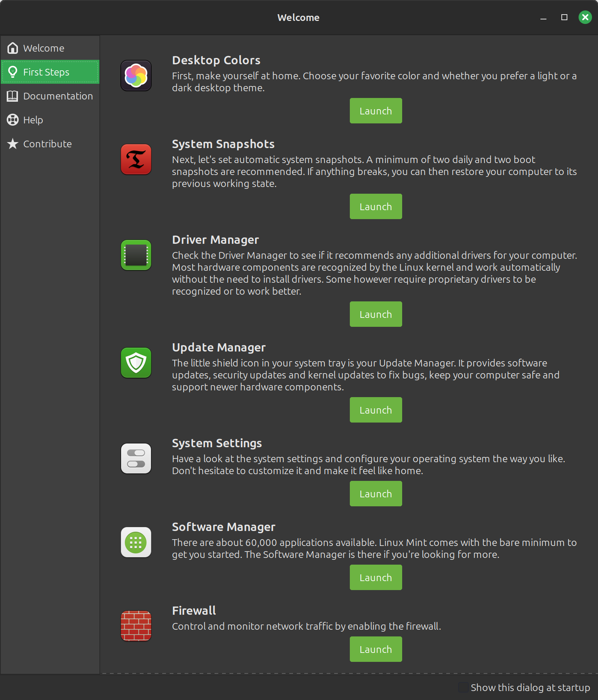
Task: Click the Software Manager heading
Action: [224, 527]
